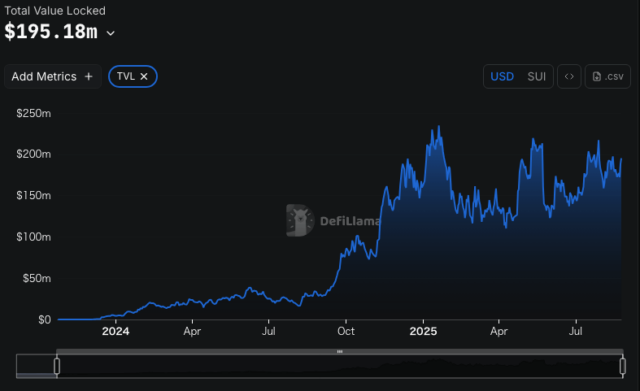Viewport: 640px width, 391px height.
Task: Click the $50m y-axis label
Action: (x=37, y=278)
